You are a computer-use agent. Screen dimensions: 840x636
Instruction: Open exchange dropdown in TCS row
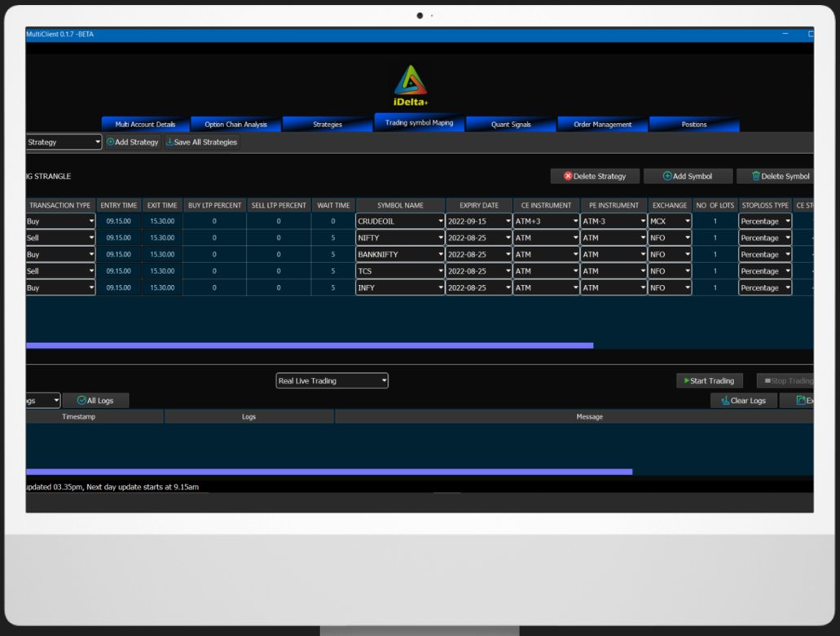pos(670,271)
